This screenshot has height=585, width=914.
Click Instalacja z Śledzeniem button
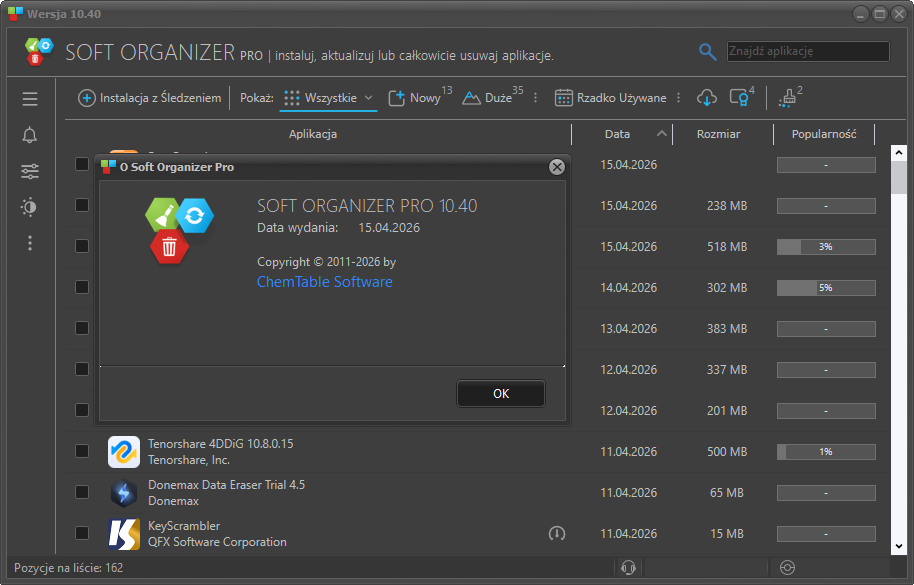pos(150,98)
